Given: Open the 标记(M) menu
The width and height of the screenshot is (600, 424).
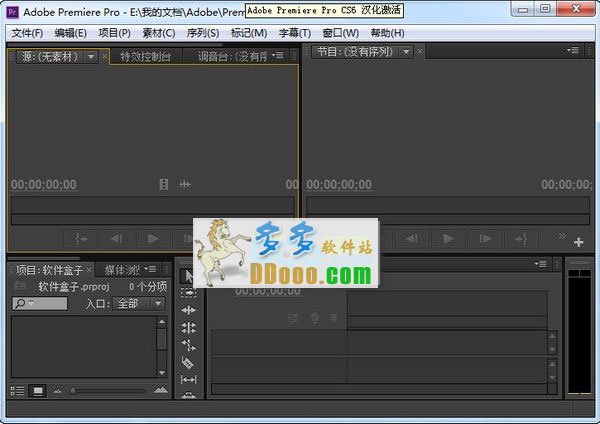Looking at the screenshot, I should point(249,33).
